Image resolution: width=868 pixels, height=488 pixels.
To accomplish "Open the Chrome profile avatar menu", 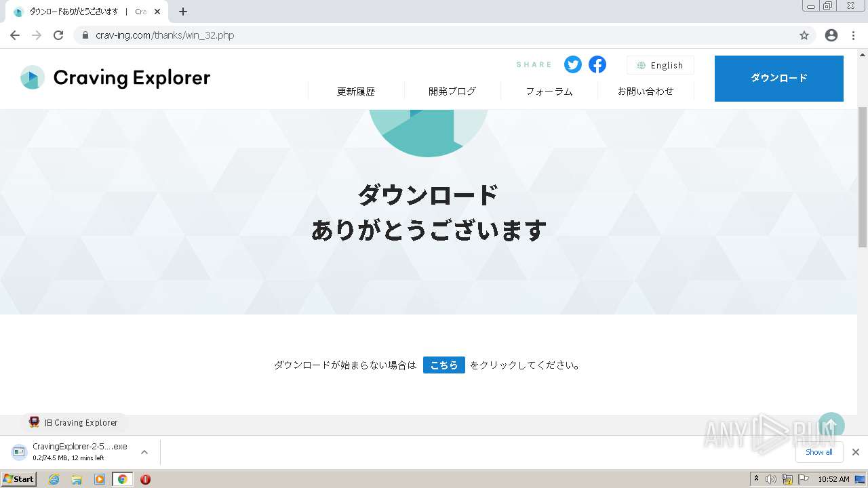I will click(x=831, y=35).
